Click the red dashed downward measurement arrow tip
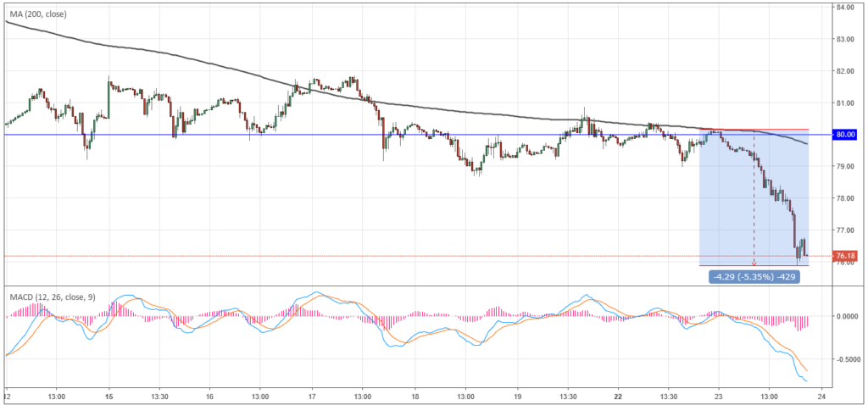Screen dimensions: 868x405 point(754,264)
